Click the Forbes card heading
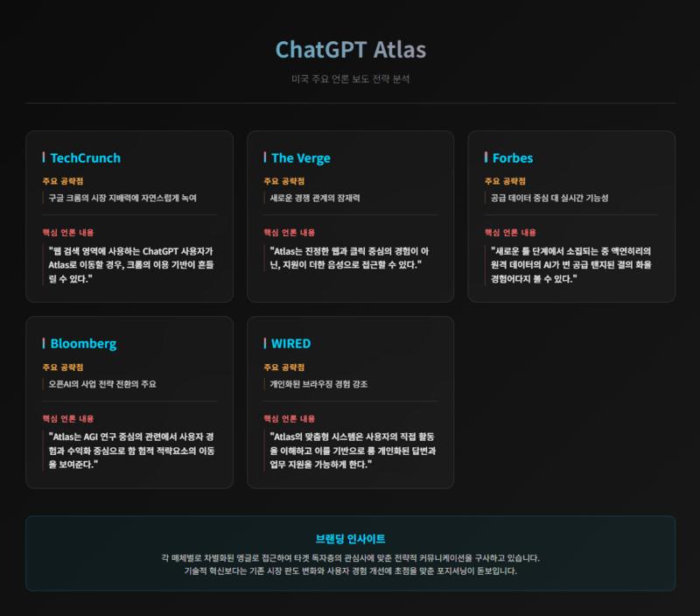Image resolution: width=700 pixels, height=616 pixels. click(x=512, y=158)
